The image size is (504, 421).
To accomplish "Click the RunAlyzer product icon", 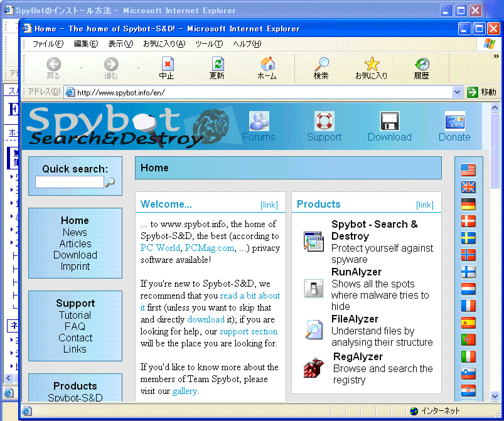I will tap(314, 288).
